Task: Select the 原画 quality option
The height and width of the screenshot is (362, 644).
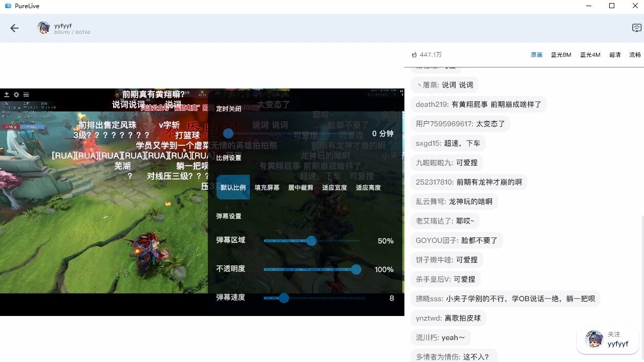Action: pyautogui.click(x=536, y=55)
